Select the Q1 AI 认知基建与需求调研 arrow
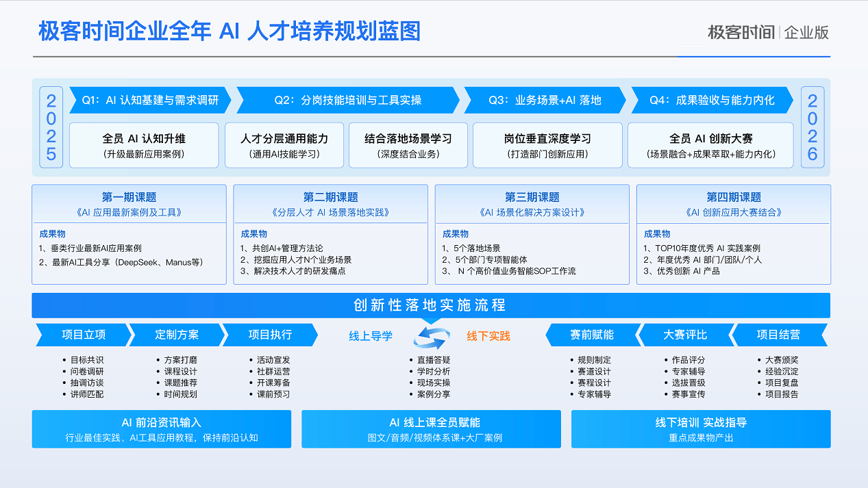 click(149, 100)
